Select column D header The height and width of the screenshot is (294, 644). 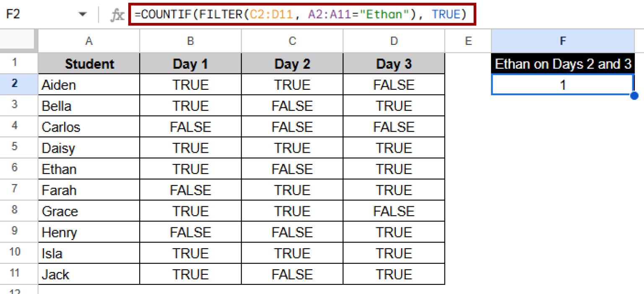[x=394, y=41]
